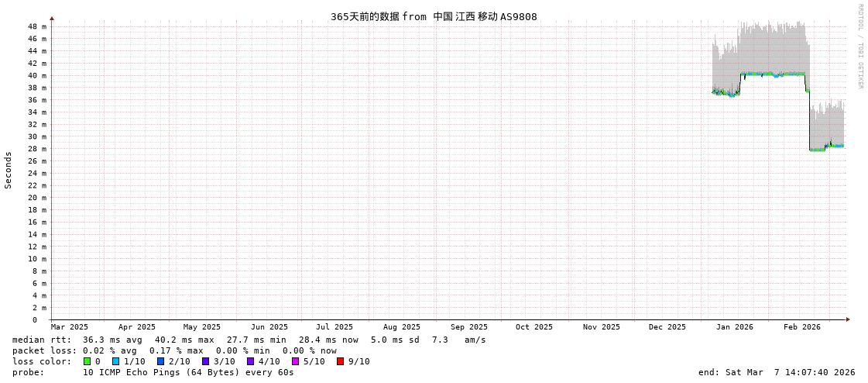868x383 pixels.
Task: Click the 28 m y-axis tick label
Action: pyautogui.click(x=37, y=149)
